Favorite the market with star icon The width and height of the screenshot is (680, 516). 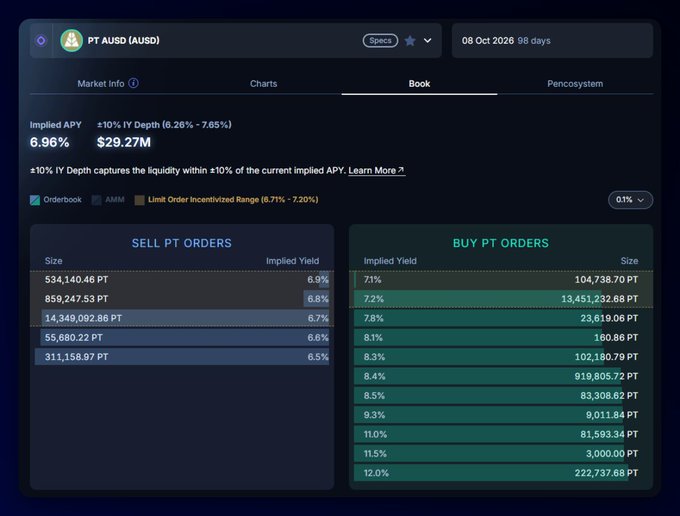410,41
